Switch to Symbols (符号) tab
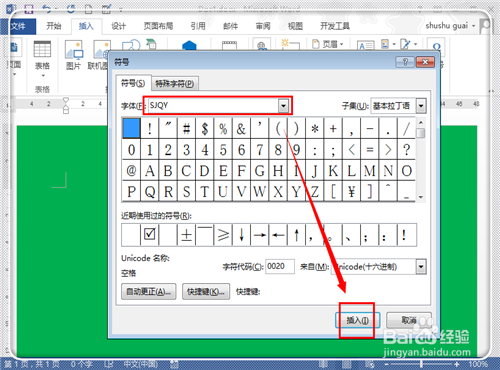 point(133,83)
